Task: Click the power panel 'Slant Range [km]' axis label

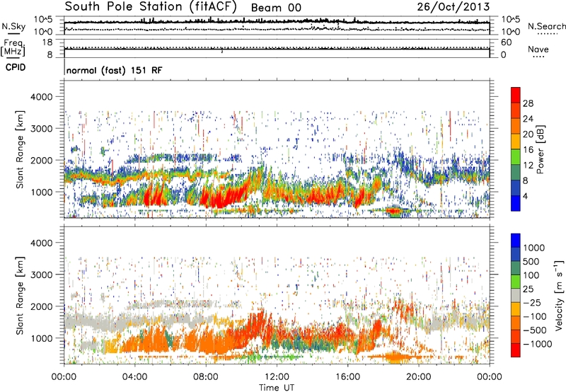Action: (20, 149)
